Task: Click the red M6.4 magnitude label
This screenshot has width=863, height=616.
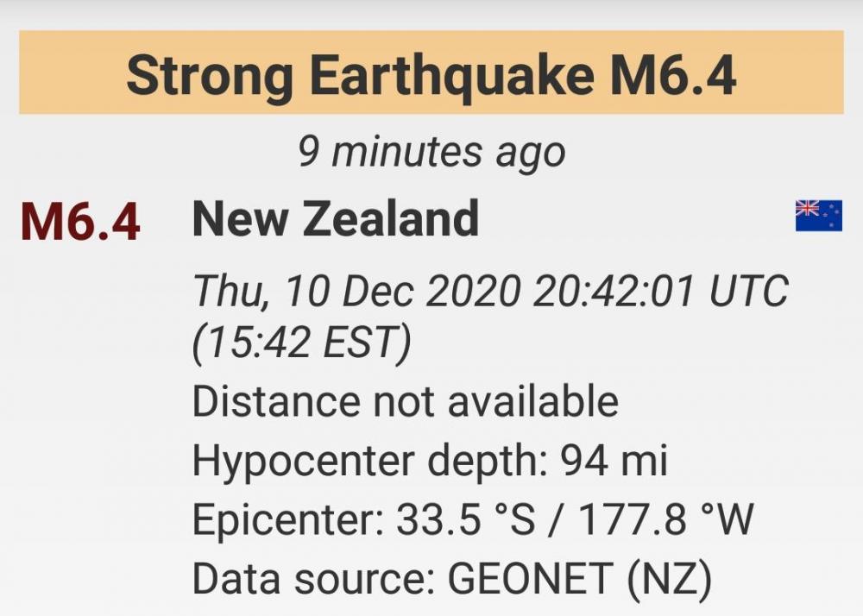Action: pos(80,222)
